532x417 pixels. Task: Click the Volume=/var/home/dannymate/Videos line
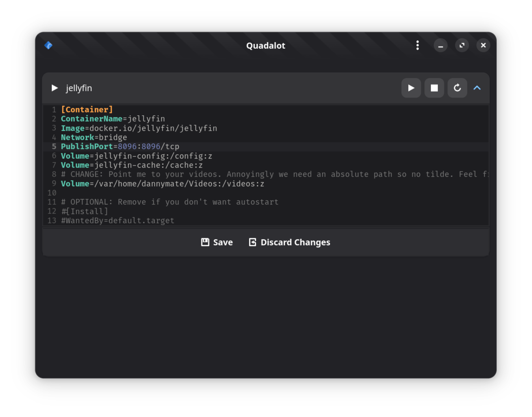pyautogui.click(x=162, y=184)
